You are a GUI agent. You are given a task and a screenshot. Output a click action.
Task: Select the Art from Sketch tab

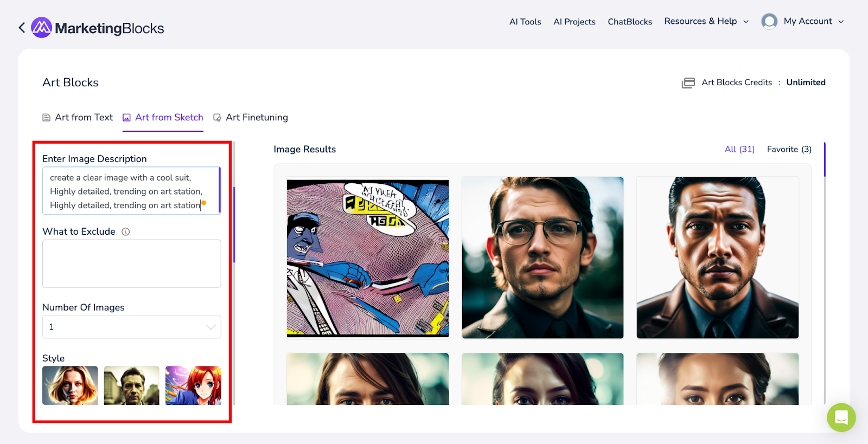[163, 117]
